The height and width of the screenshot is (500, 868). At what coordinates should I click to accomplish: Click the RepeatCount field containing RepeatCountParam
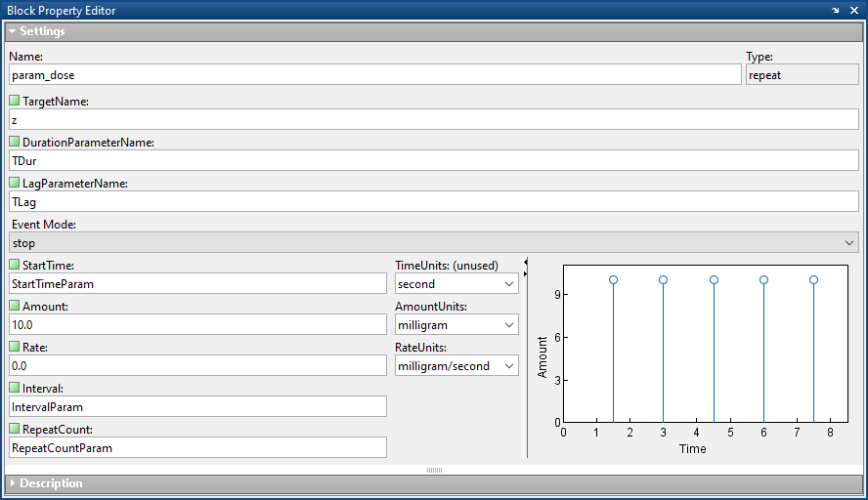click(x=198, y=447)
